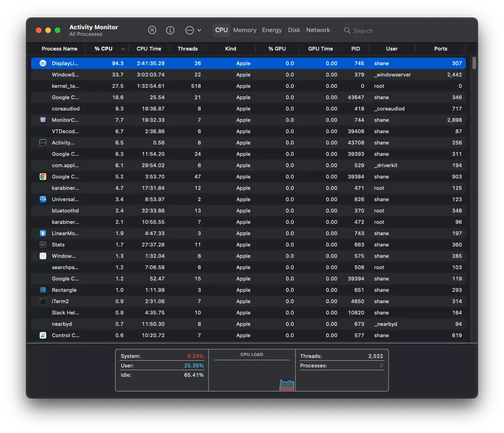Switch to the Network tab
Viewport: 504px width, 433px height.
click(318, 30)
